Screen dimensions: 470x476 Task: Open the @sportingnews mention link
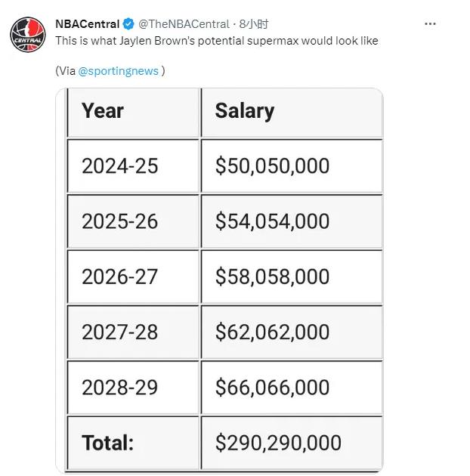[118, 71]
